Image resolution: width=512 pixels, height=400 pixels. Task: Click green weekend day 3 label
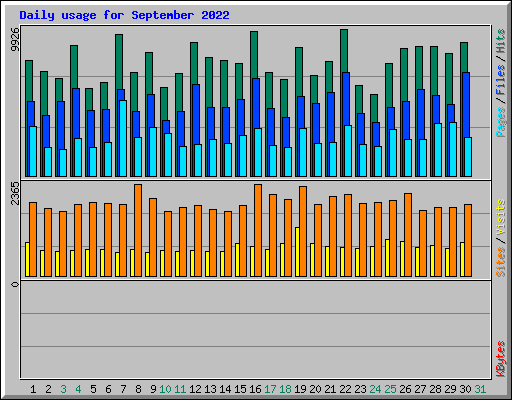coord(63,389)
